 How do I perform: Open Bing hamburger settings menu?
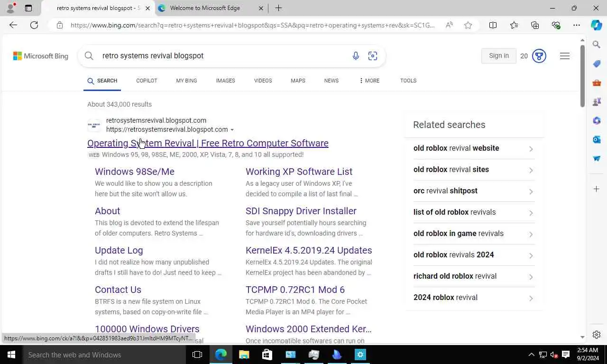pos(564,56)
